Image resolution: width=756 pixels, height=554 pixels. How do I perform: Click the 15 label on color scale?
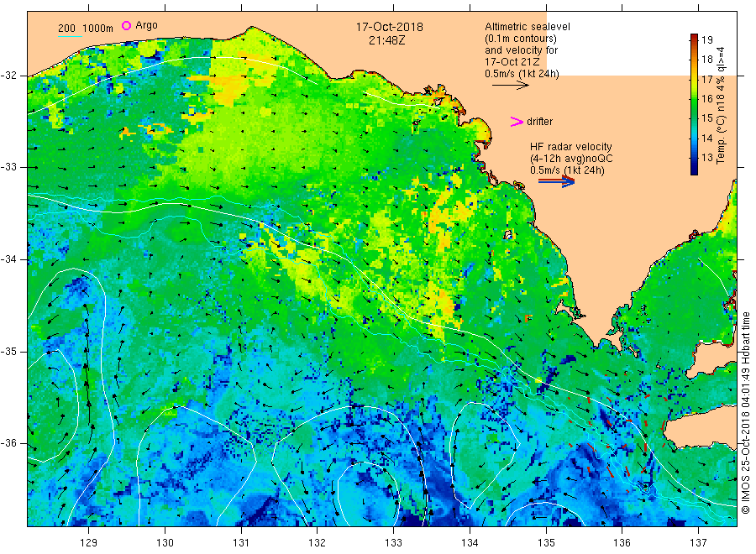(x=706, y=118)
